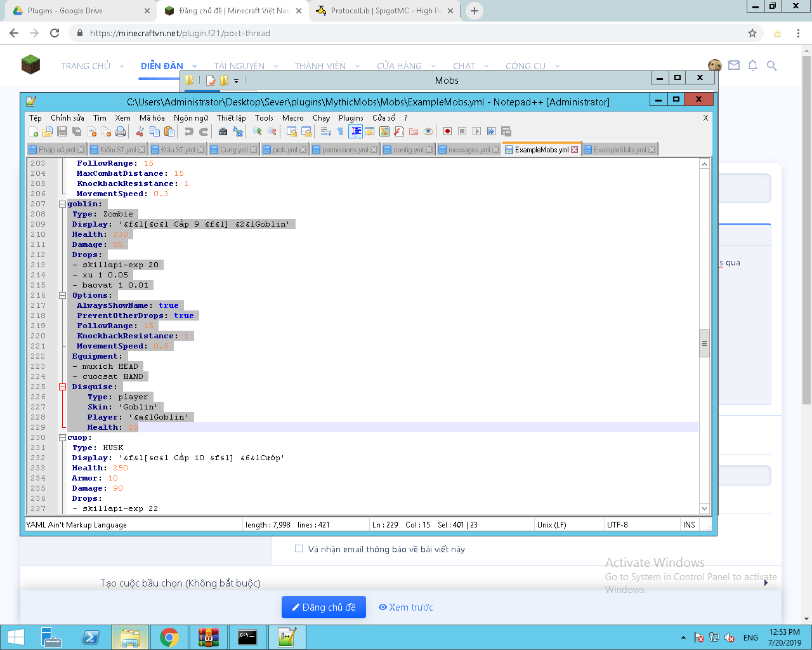Viewport: 812px width, 650px height.
Task: Click the Zoom In magnifier icon
Action: (x=258, y=131)
